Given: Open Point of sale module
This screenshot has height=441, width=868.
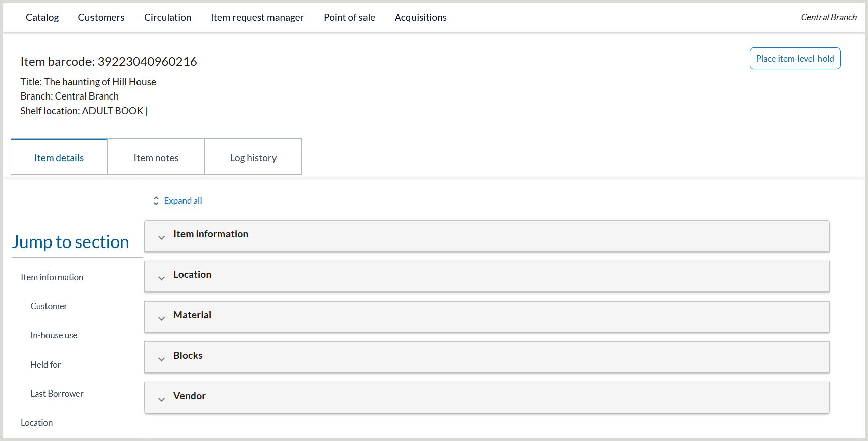Looking at the screenshot, I should pos(349,17).
